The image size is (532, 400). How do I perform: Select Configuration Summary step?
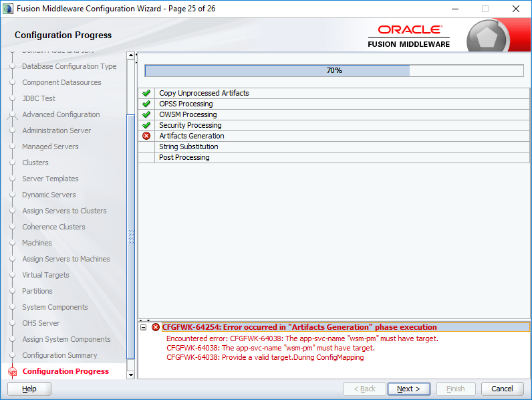click(x=59, y=355)
